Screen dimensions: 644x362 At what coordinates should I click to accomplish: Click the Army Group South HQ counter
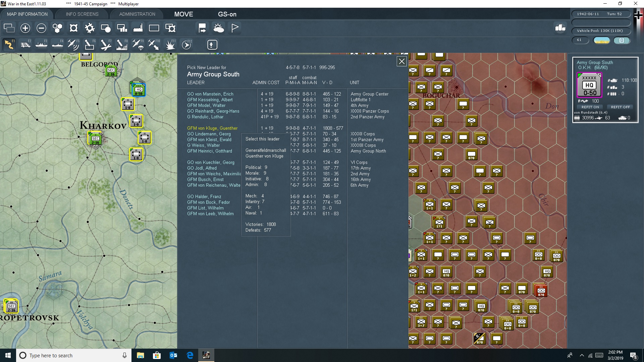589,85
